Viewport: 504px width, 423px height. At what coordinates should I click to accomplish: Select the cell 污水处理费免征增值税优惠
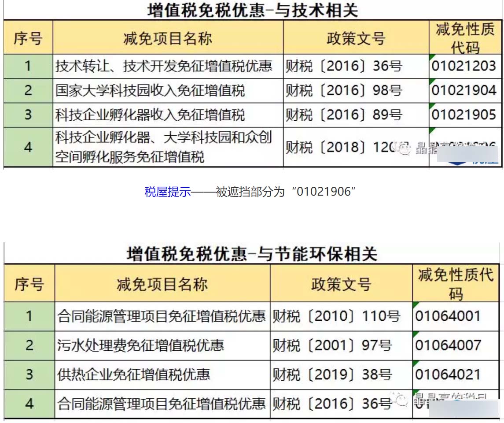pyautogui.click(x=141, y=345)
